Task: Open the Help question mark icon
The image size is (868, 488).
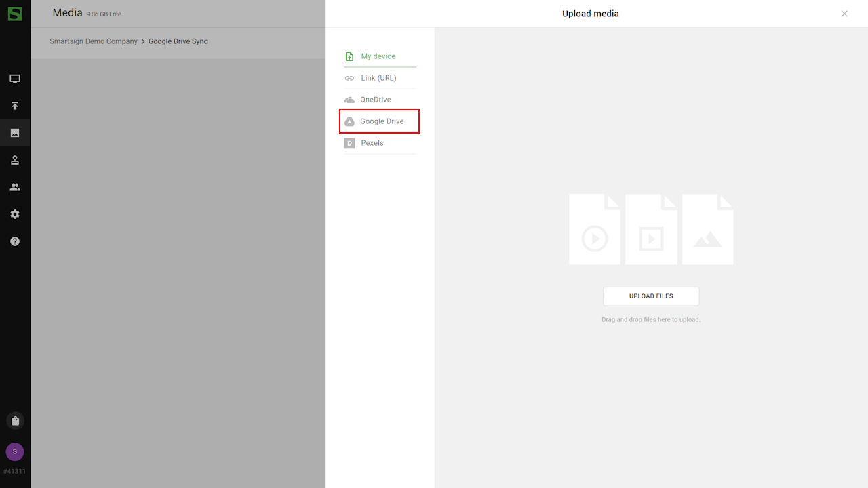Action: point(15,241)
